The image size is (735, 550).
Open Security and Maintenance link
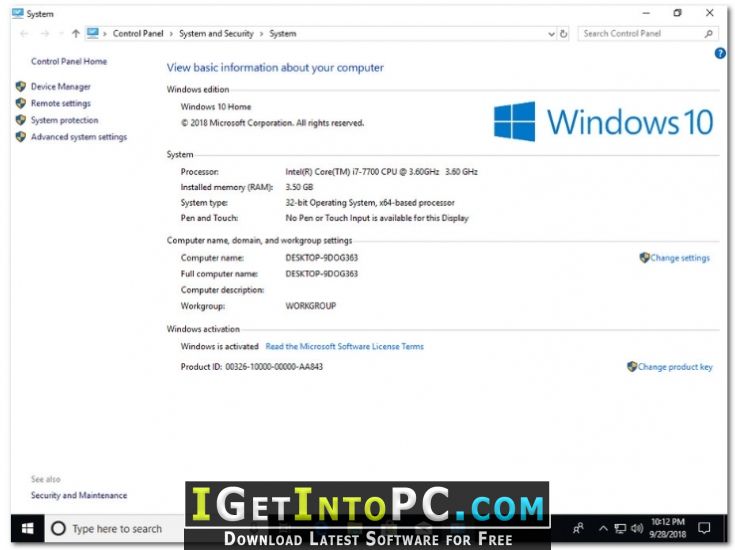tap(79, 496)
